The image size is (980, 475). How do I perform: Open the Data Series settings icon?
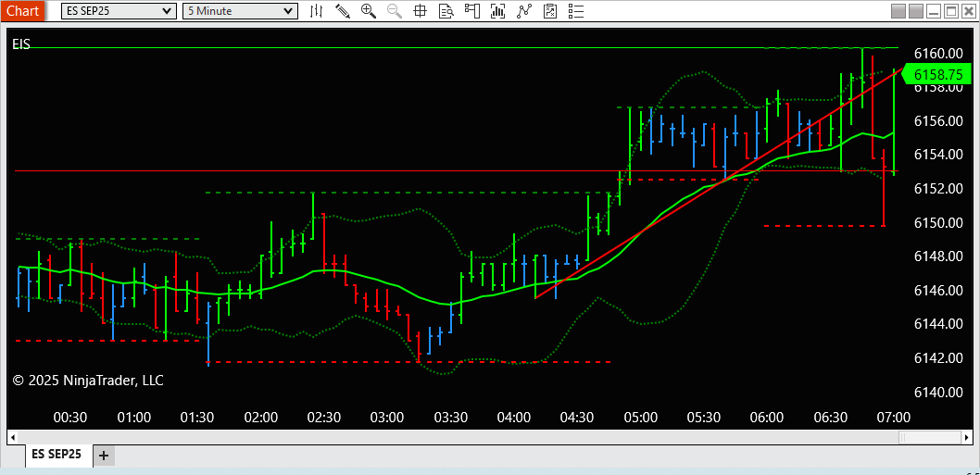click(497, 10)
